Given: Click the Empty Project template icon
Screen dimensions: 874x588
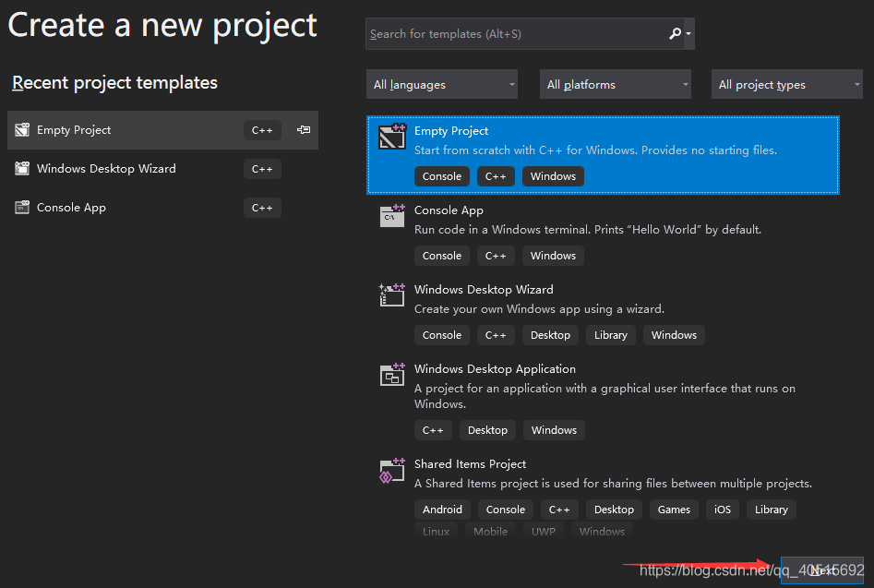Looking at the screenshot, I should point(391,136).
